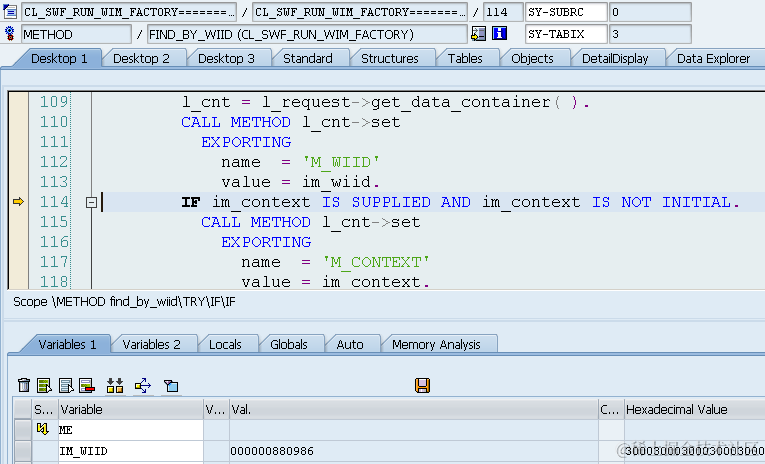Click the Variable column header
Screen dimensions: 765x464
(x=131, y=409)
